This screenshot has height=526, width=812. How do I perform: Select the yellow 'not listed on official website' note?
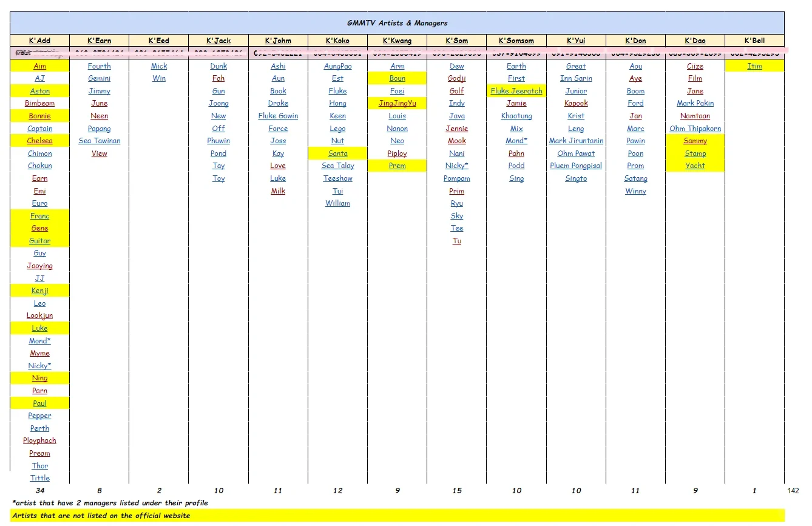pos(398,516)
